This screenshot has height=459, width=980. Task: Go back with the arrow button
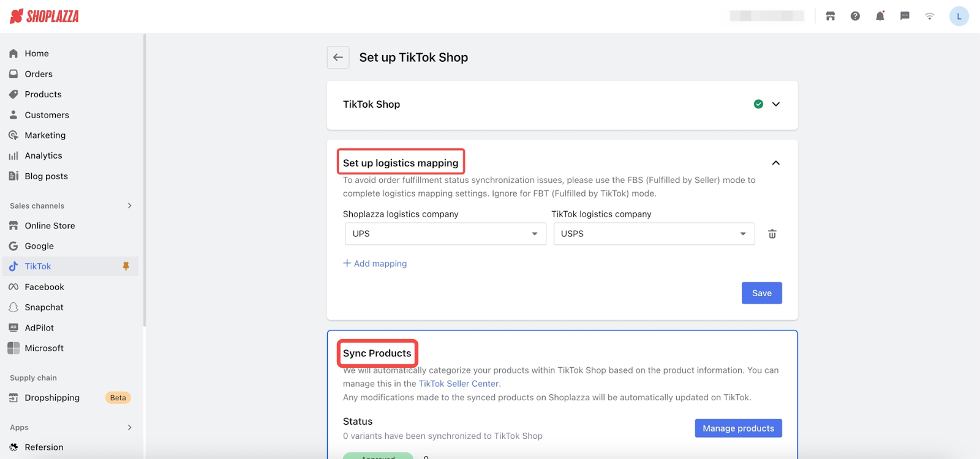point(338,58)
